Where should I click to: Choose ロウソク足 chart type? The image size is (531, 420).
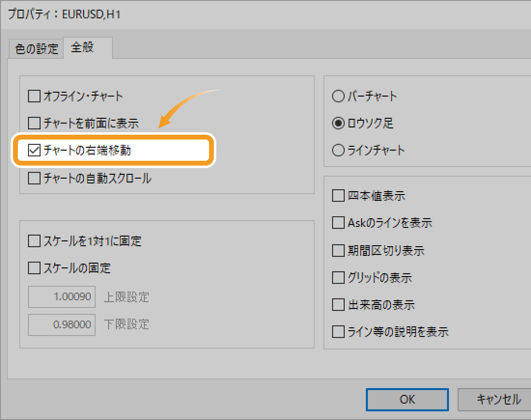[338, 123]
